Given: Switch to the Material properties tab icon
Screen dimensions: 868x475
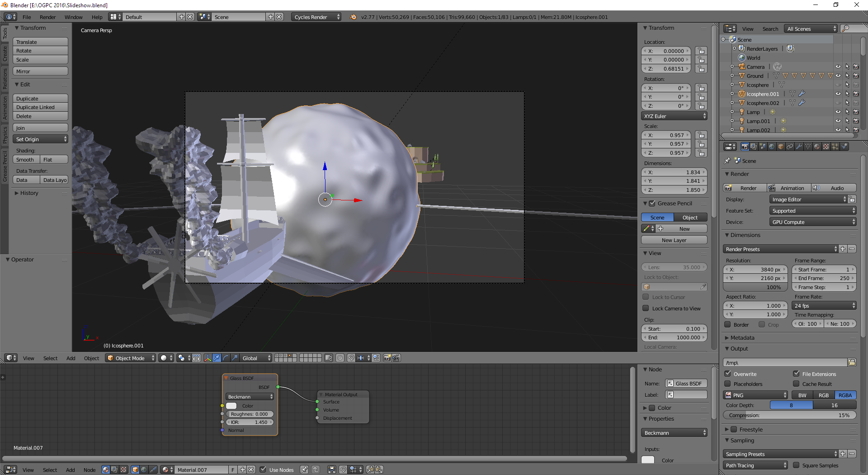Looking at the screenshot, I should coord(817,147).
